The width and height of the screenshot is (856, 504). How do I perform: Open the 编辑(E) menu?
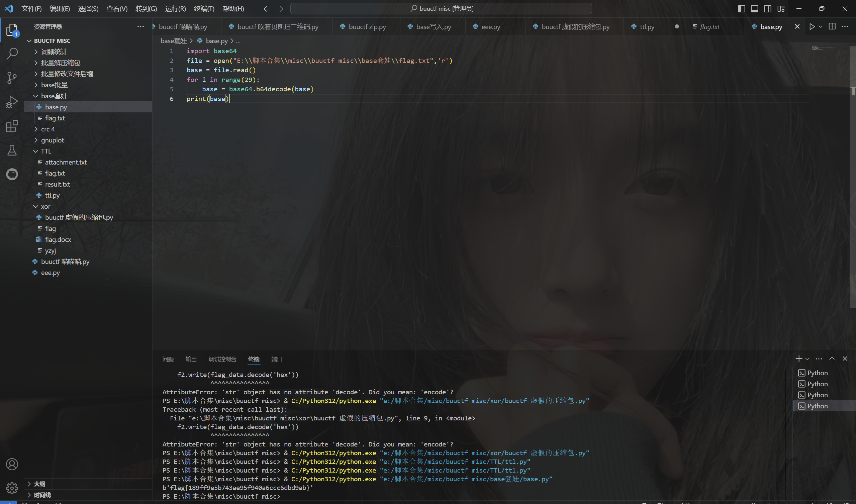click(60, 9)
